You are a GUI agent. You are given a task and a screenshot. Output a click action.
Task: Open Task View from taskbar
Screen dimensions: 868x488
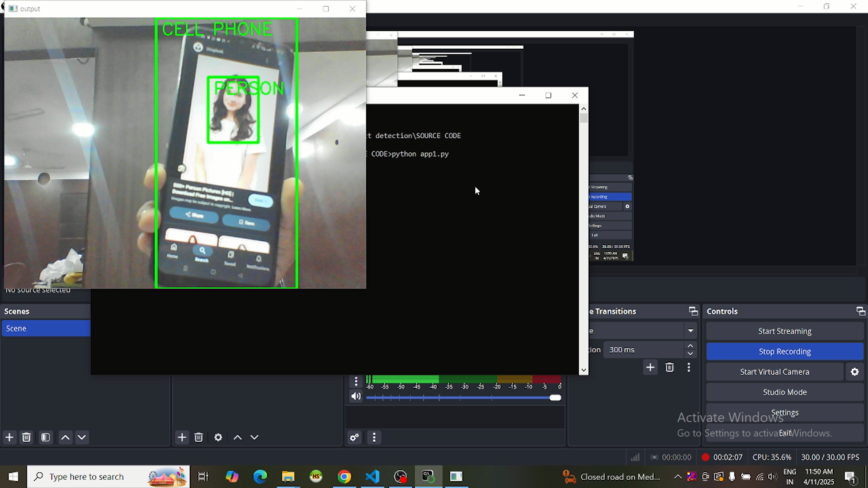pos(203,477)
